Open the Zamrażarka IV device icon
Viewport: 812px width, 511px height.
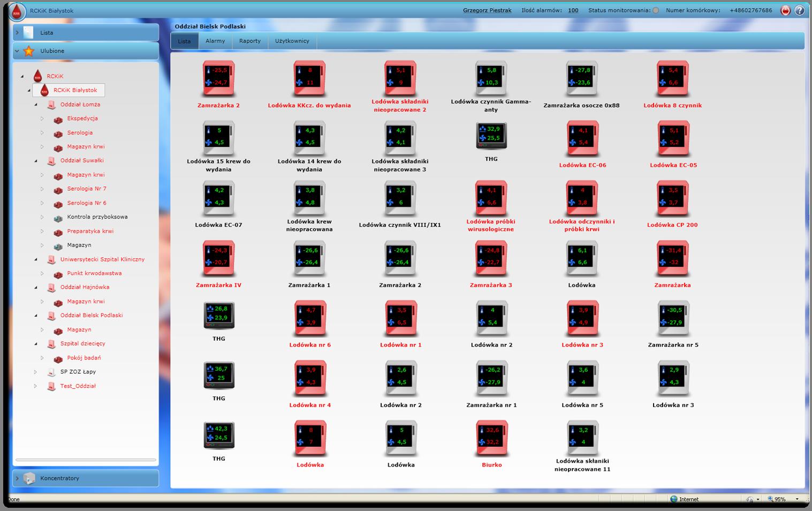[x=218, y=257]
